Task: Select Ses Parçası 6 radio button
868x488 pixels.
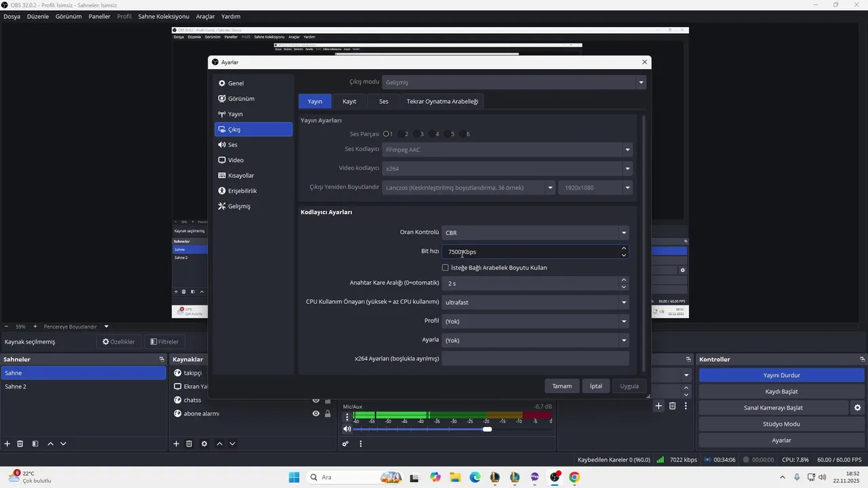Action: (x=463, y=134)
